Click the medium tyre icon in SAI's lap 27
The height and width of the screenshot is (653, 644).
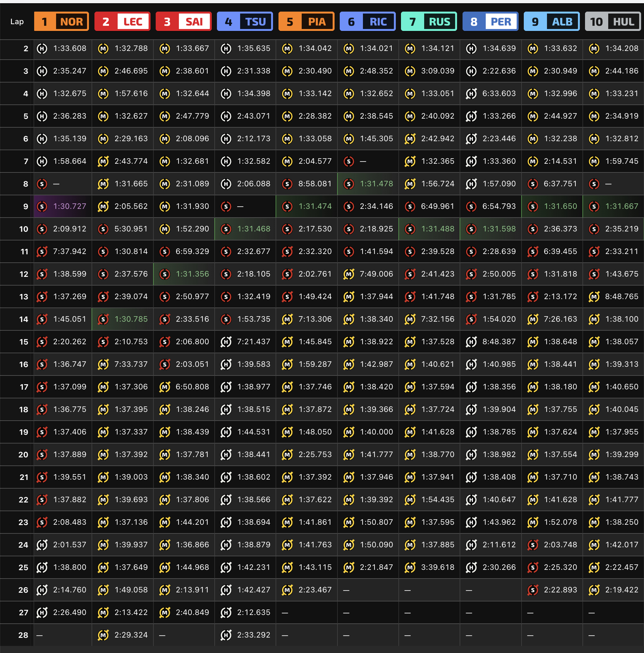tap(165, 612)
